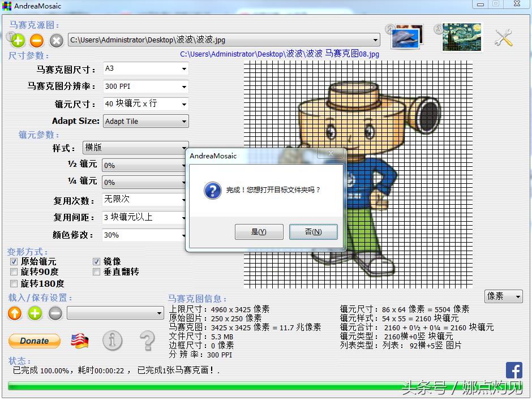Uncheck the 镜像 checkbox
The width and height of the screenshot is (532, 401).
97,262
